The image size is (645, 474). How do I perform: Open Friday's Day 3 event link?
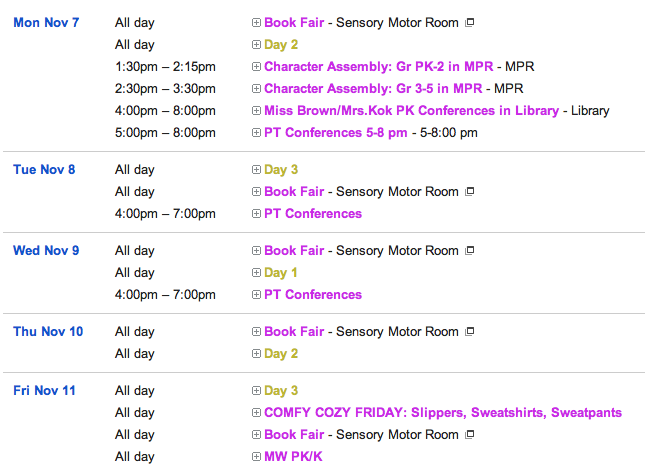pyautogui.click(x=281, y=390)
